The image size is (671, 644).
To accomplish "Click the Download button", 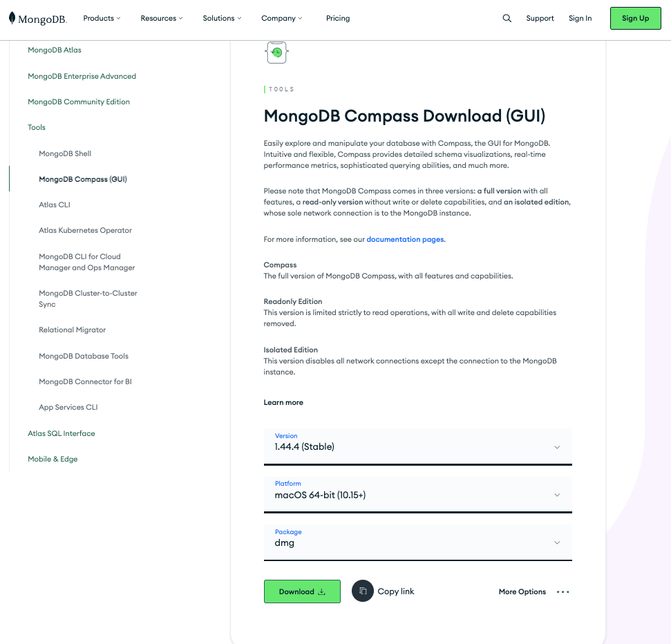I will [x=302, y=591].
